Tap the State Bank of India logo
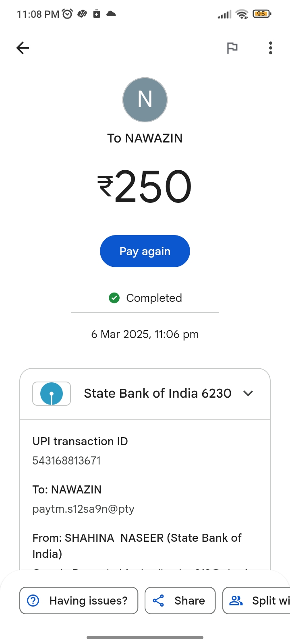This screenshot has width=290, height=644. coord(52,394)
